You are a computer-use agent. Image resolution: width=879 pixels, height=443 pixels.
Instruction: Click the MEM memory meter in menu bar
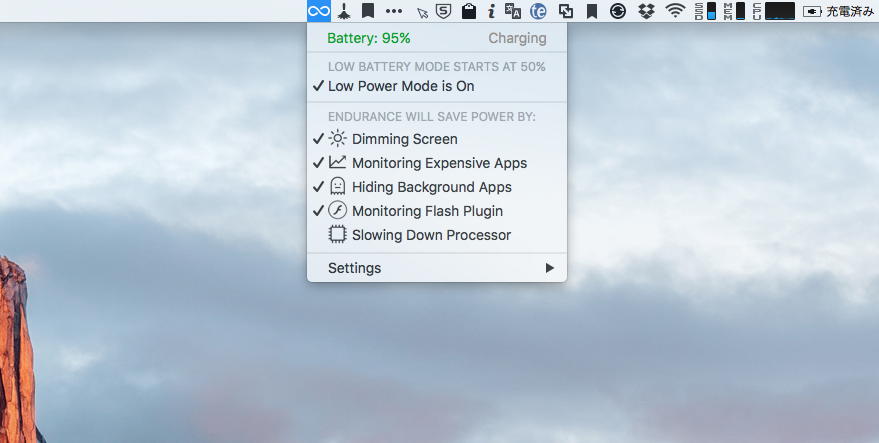click(734, 11)
